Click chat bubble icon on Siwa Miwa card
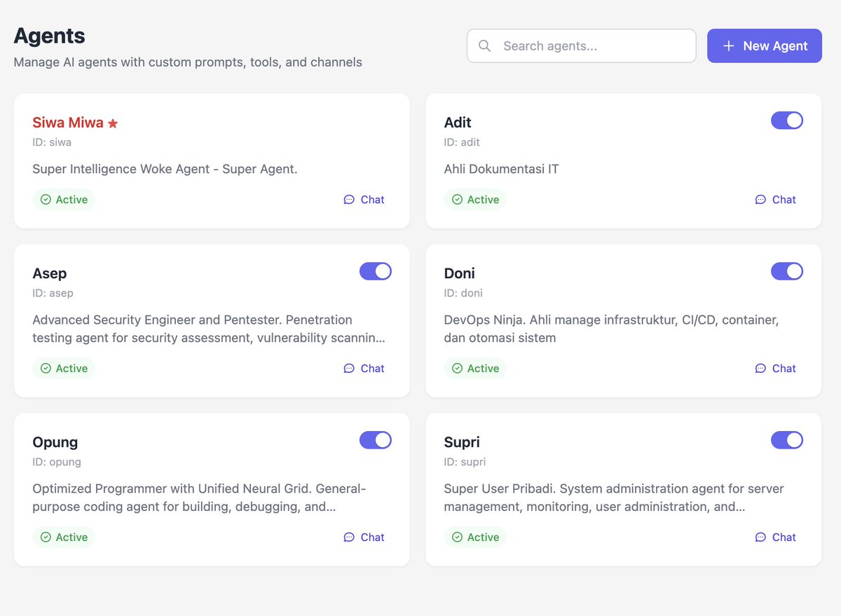The image size is (841, 616). pyautogui.click(x=349, y=200)
